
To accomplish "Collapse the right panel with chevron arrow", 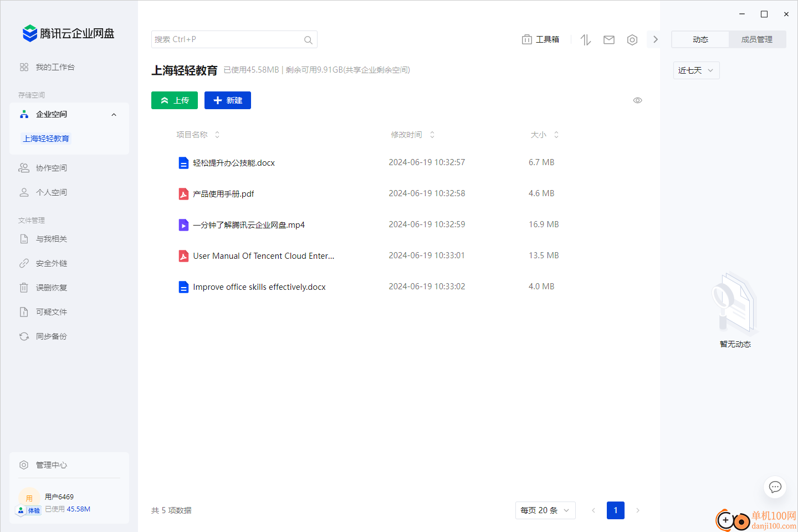I will (x=655, y=39).
